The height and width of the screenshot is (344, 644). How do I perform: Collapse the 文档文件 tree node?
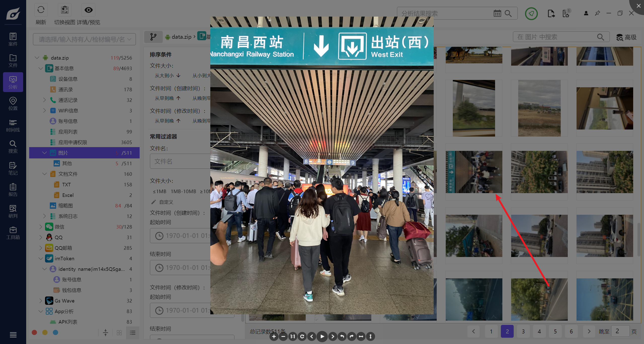point(45,174)
